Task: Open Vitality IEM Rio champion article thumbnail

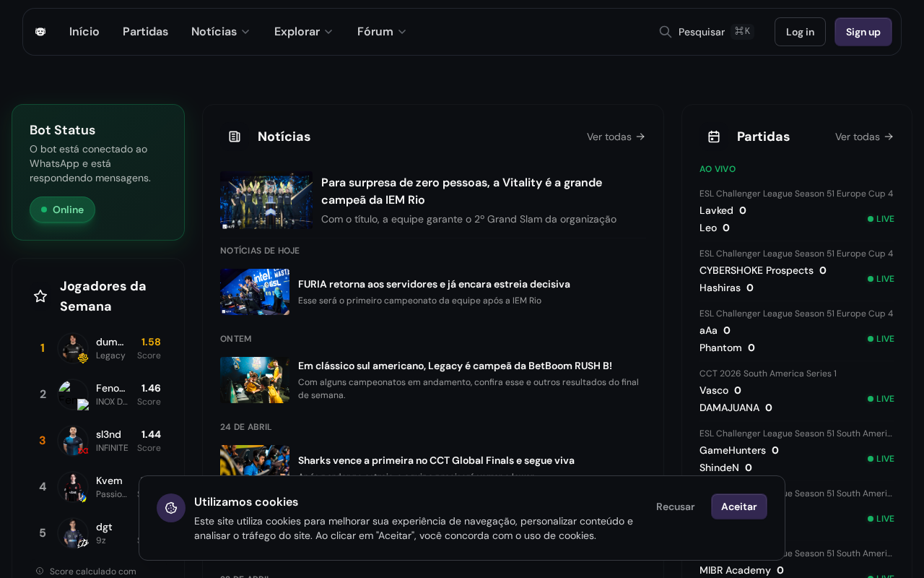Action: click(x=266, y=200)
